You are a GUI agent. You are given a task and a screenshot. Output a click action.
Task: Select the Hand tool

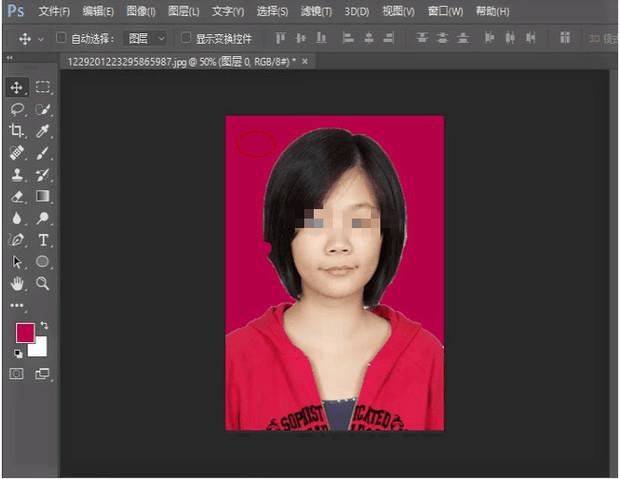[x=17, y=284]
